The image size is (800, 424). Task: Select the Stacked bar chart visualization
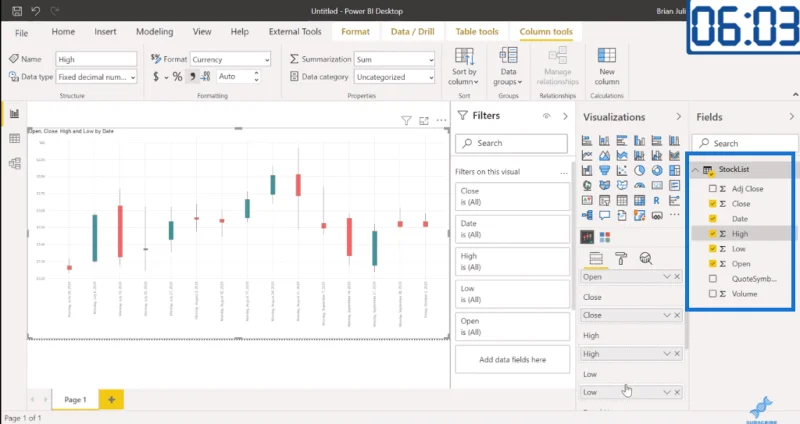[x=587, y=140]
